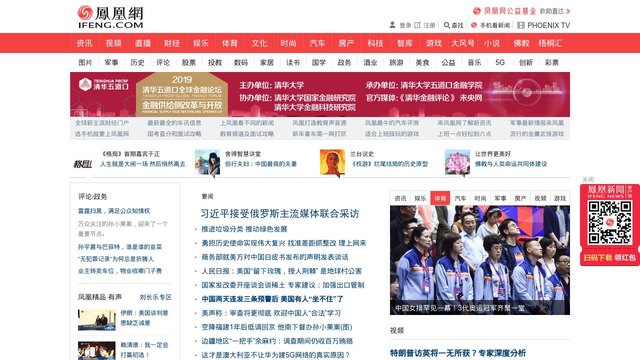The width and height of the screenshot is (640, 360).
Task: Click the search magnifier icon
Action: coord(447,25)
